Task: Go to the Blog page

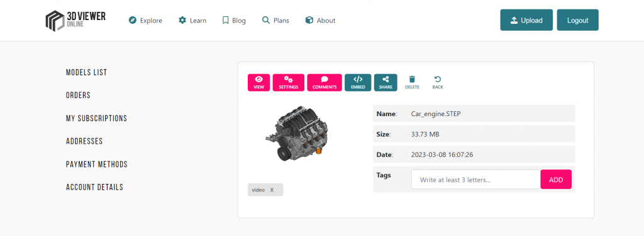Action: coord(234,21)
